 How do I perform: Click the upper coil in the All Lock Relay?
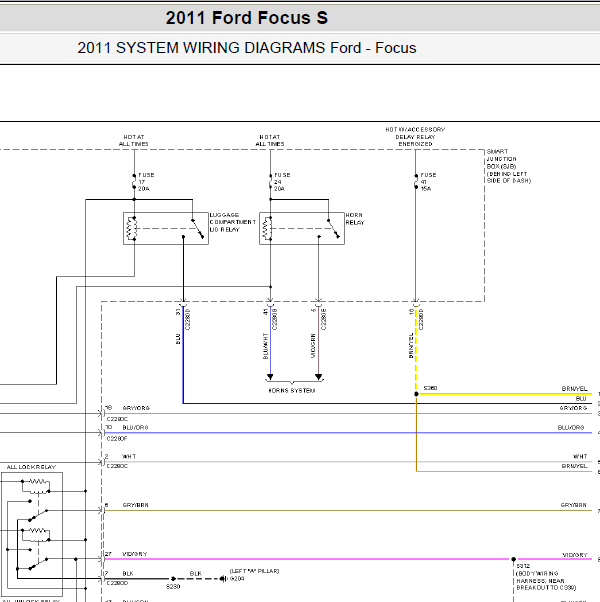tap(37, 486)
